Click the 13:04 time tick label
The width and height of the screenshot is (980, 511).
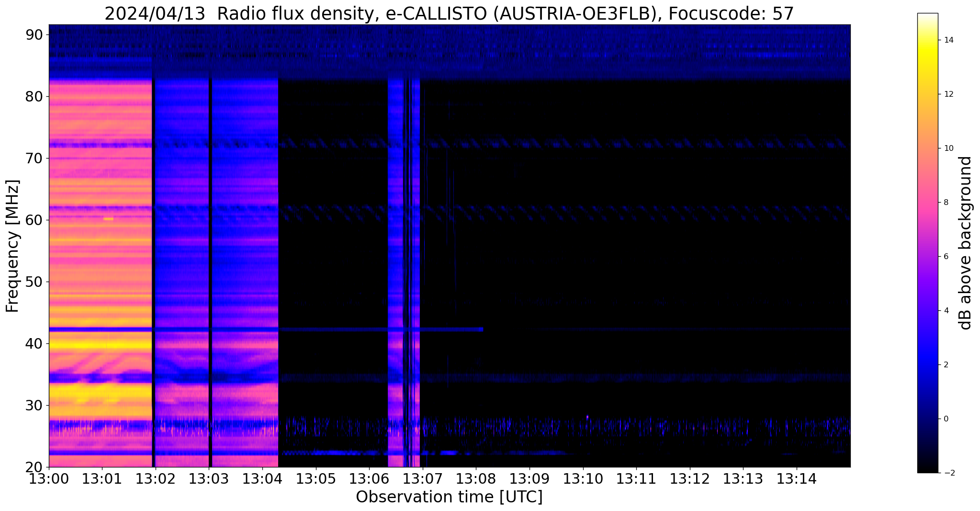click(x=262, y=479)
